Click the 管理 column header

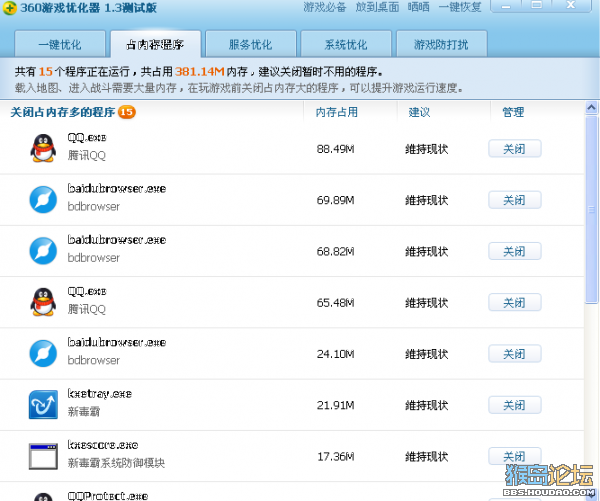point(513,112)
